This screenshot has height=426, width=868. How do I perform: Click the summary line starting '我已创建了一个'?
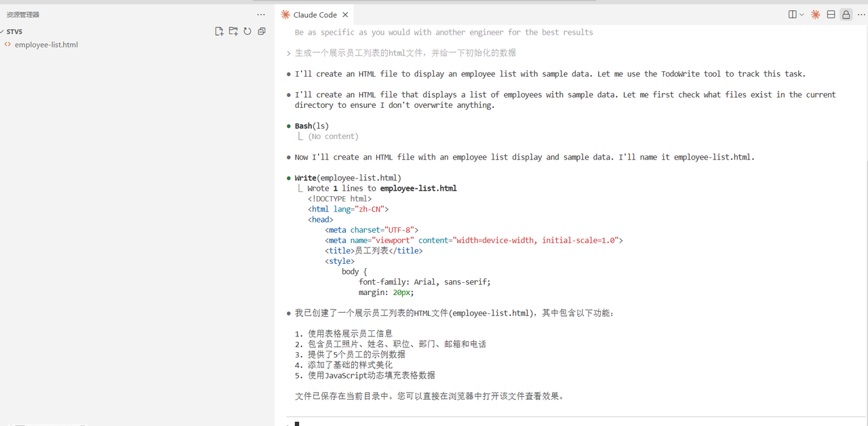pyautogui.click(x=454, y=313)
